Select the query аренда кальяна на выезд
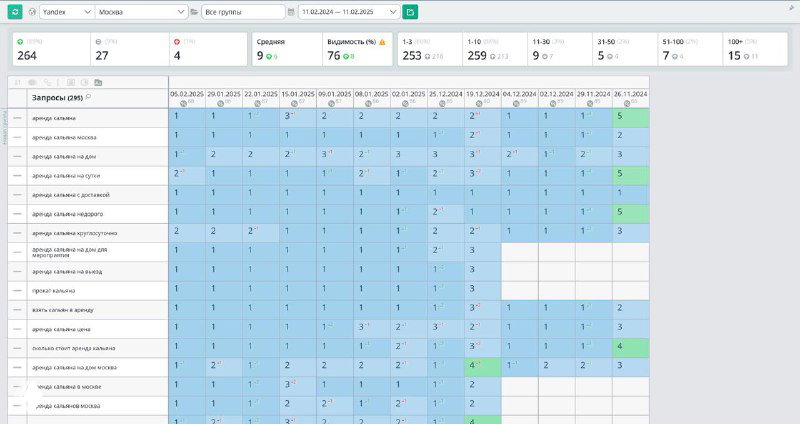 [67, 271]
